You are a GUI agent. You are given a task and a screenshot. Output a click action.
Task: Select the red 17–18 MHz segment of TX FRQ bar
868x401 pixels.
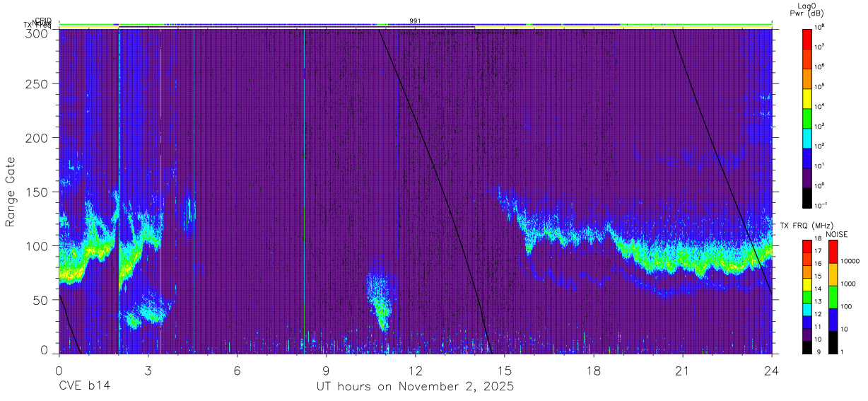point(807,247)
